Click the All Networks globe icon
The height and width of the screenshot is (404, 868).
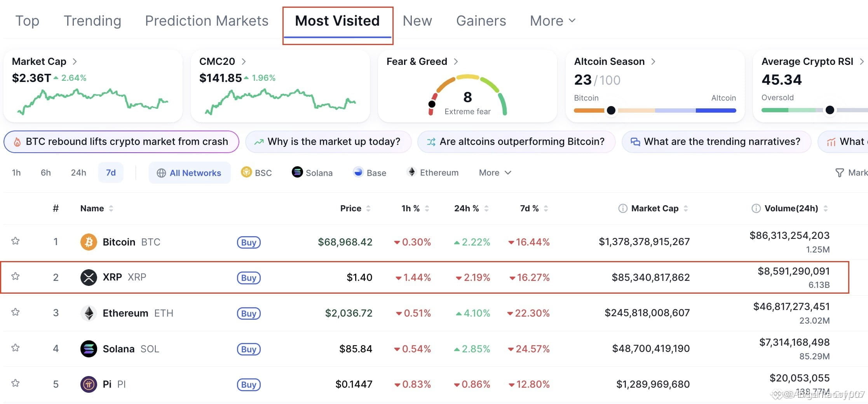pos(161,173)
